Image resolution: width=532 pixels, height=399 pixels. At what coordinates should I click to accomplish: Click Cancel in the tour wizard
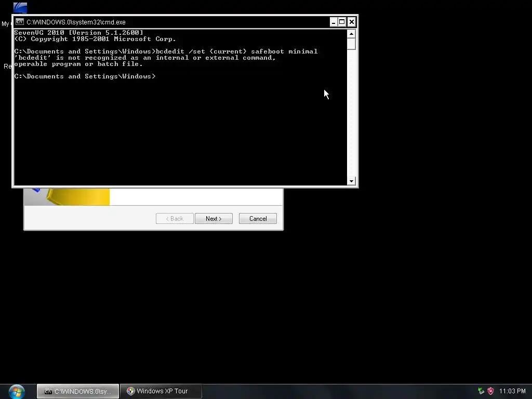click(x=258, y=219)
